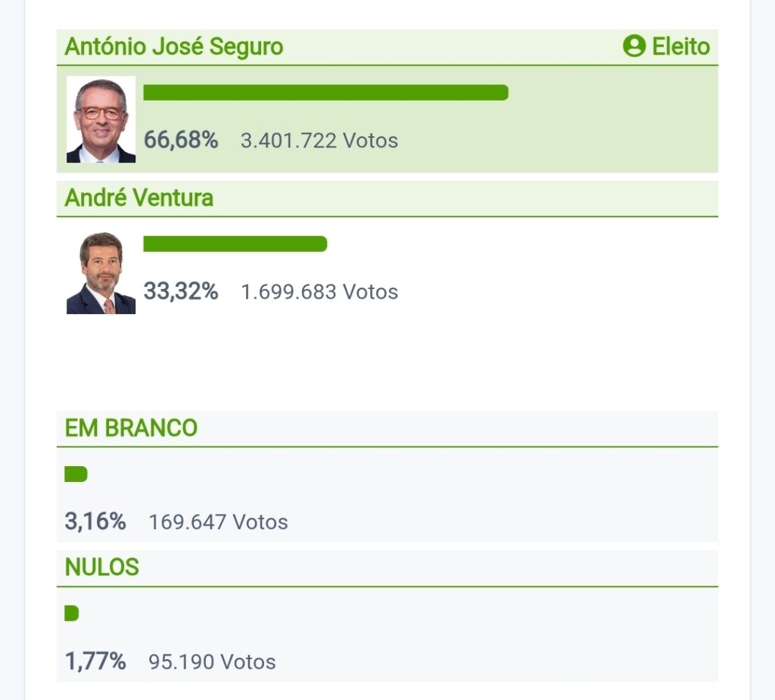Click the 33,32% green progress bar
775x700 pixels.
235,244
